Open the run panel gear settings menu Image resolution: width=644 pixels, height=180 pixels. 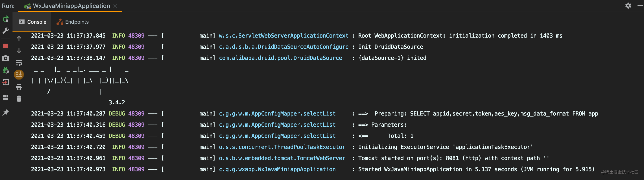[x=628, y=6]
